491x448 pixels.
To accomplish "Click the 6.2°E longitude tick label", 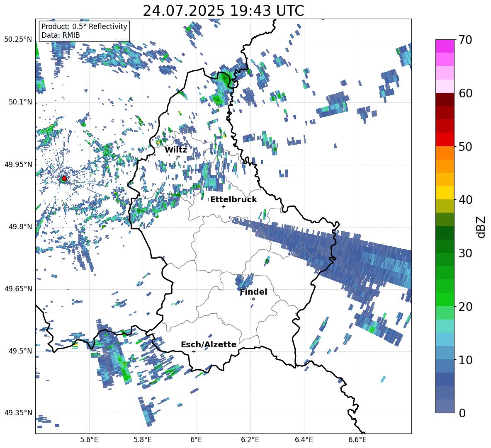I will pos(250,440).
